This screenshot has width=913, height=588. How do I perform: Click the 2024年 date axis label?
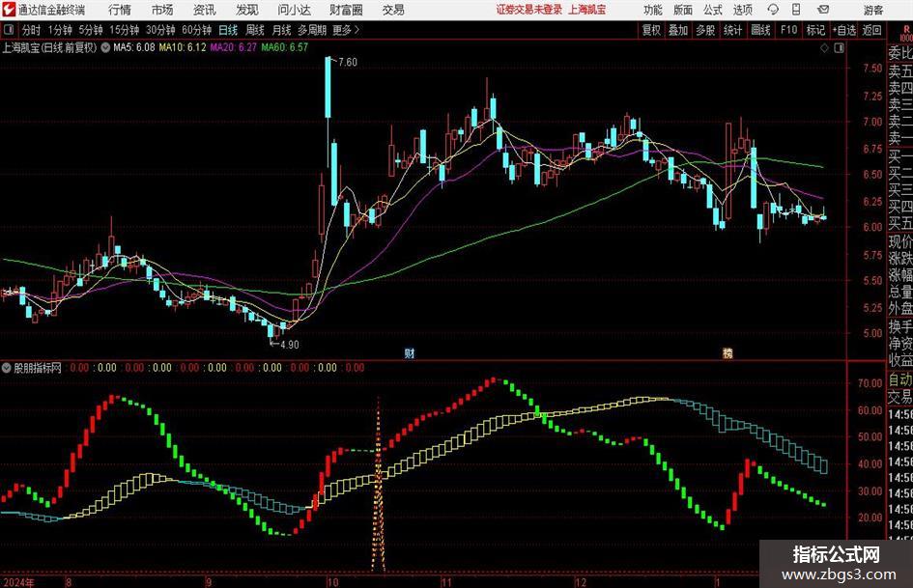coord(18,582)
